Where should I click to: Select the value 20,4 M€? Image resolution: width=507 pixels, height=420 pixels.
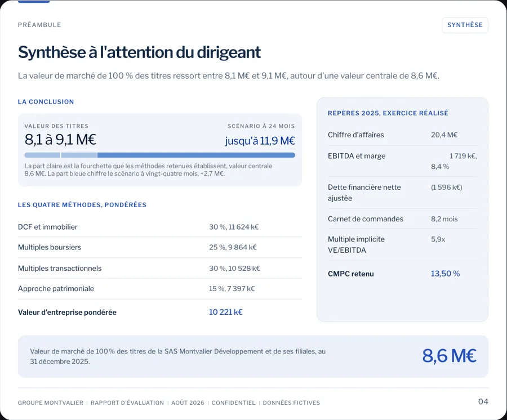[444, 135]
